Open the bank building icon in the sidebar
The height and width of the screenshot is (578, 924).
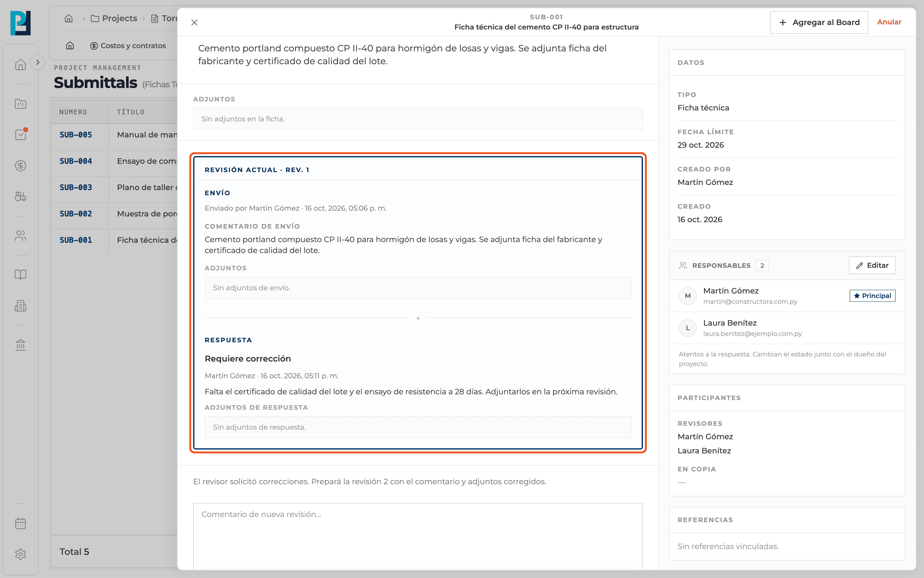pos(20,345)
